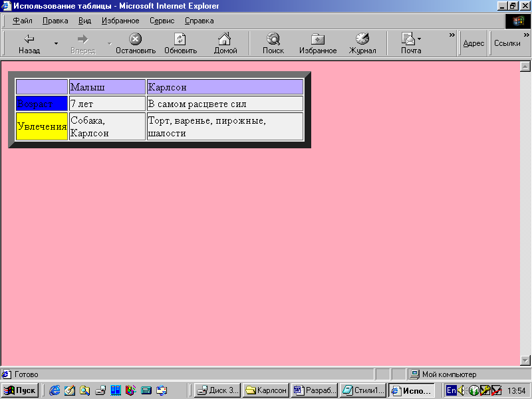The width and height of the screenshot is (532, 399).
Task: Open the Избранное menu in menu bar
Action: click(x=120, y=21)
